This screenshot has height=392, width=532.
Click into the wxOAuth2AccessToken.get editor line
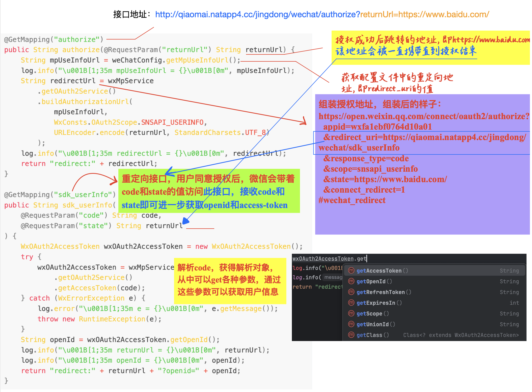(x=329, y=258)
